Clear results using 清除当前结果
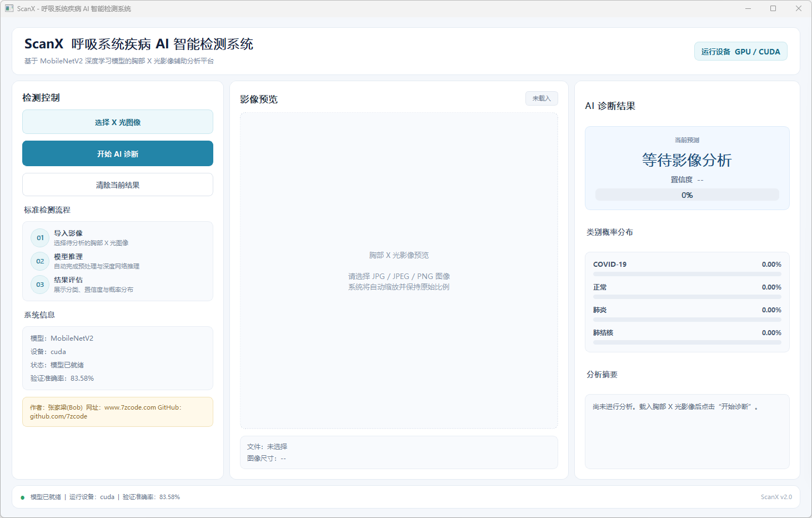Screen dimensions: 812x518 click(x=118, y=185)
